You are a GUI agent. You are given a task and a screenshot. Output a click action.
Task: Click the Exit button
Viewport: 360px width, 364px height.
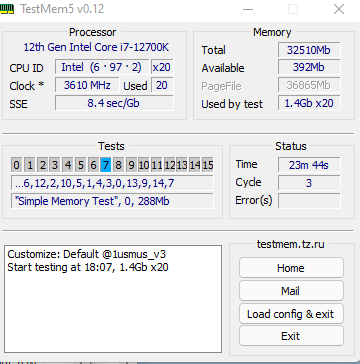(x=291, y=336)
